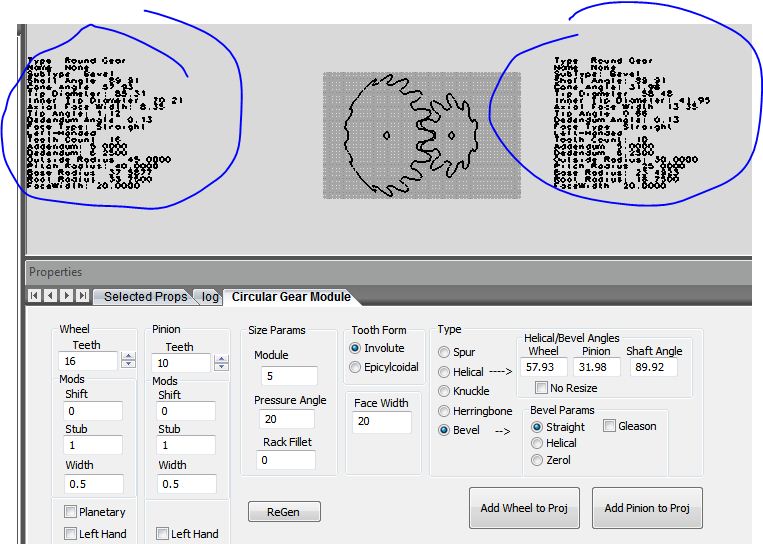Select the Epicycloidal tooth form
This screenshot has height=544, width=763.
(x=356, y=367)
